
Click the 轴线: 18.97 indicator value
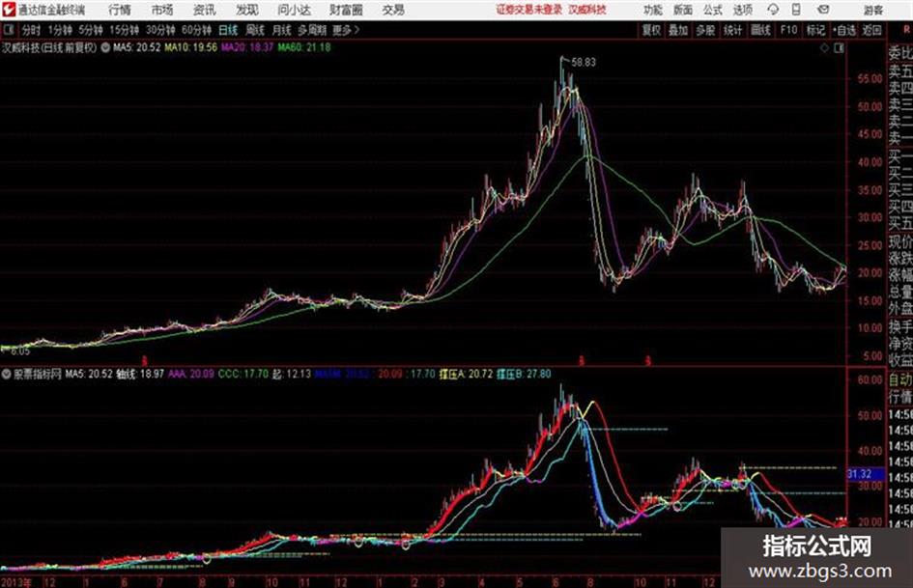point(140,374)
